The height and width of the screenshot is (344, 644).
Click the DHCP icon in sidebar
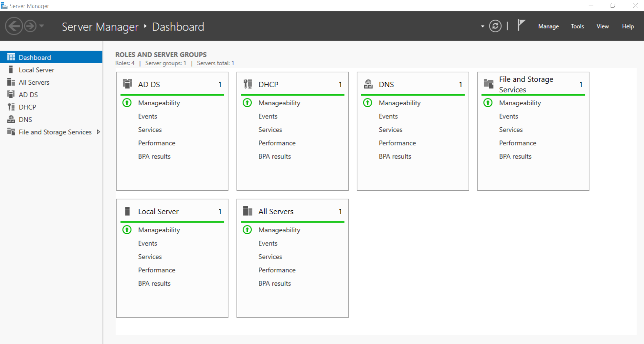click(11, 107)
